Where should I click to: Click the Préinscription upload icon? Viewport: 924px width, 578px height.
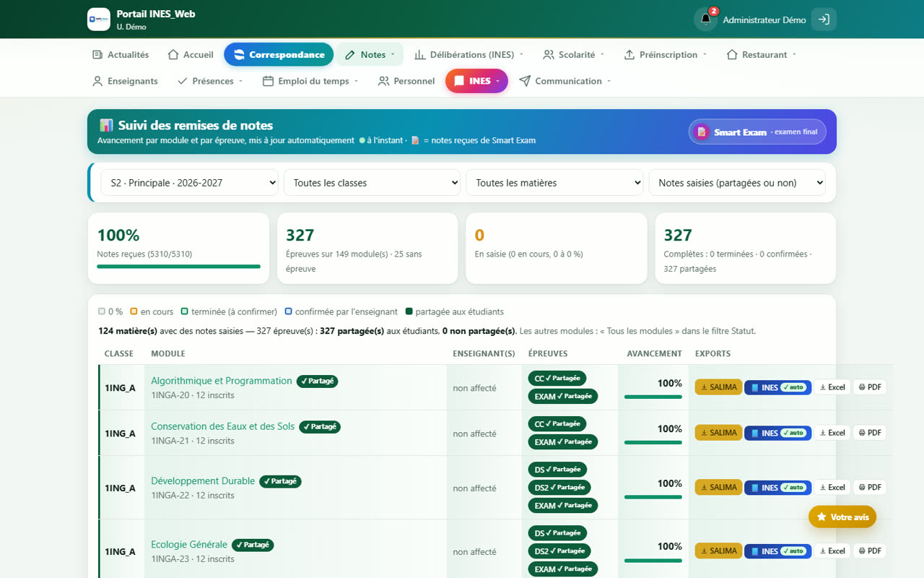click(x=629, y=55)
